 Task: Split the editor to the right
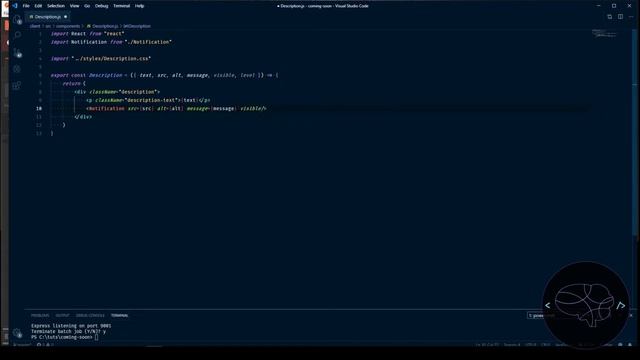[x=620, y=17]
